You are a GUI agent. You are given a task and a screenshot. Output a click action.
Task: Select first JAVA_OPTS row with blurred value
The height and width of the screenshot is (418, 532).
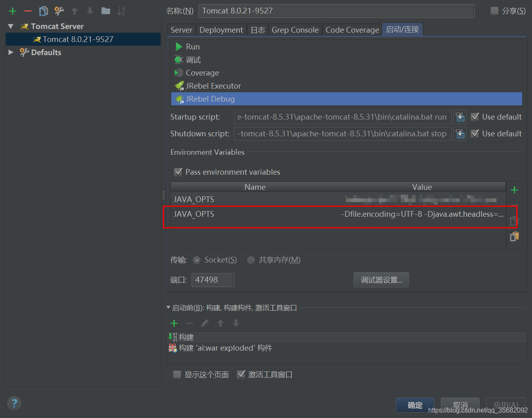[338, 199]
